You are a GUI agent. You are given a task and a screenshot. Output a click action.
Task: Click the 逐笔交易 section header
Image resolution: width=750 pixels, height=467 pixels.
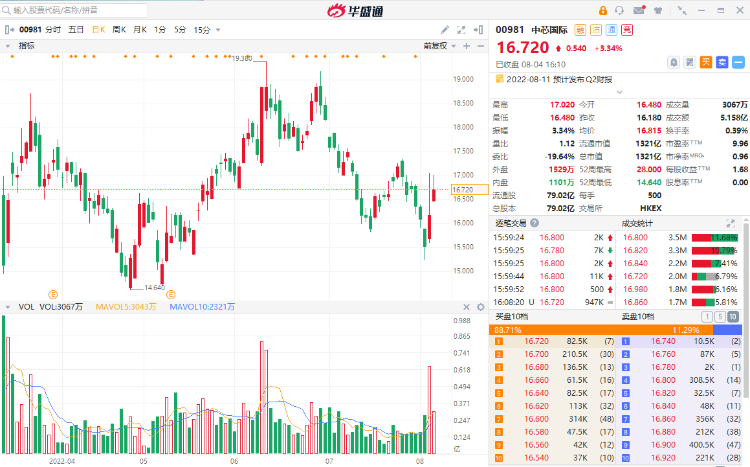tap(511, 223)
